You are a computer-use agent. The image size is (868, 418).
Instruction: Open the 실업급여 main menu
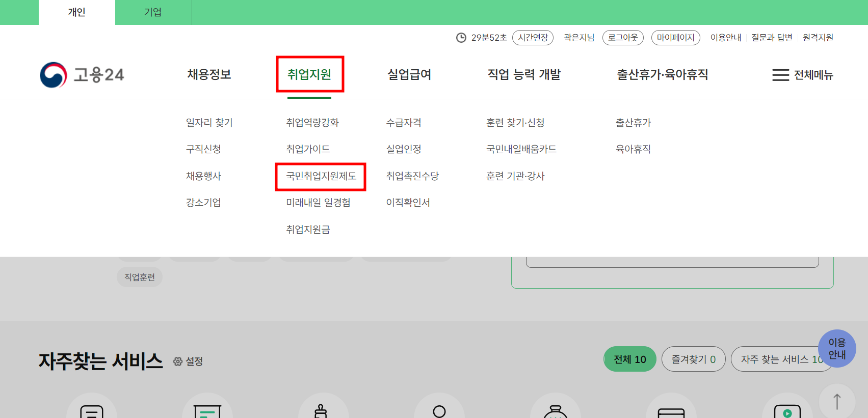[x=409, y=74]
